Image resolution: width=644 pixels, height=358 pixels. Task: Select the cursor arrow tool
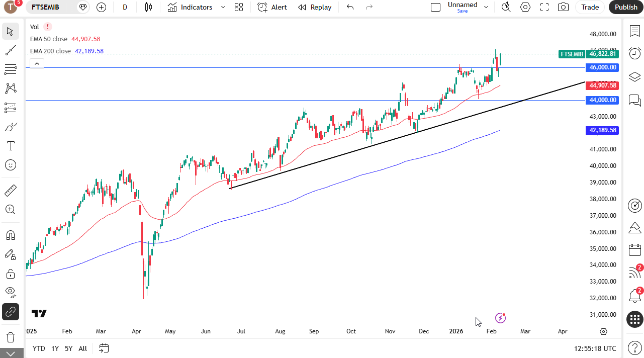point(10,31)
